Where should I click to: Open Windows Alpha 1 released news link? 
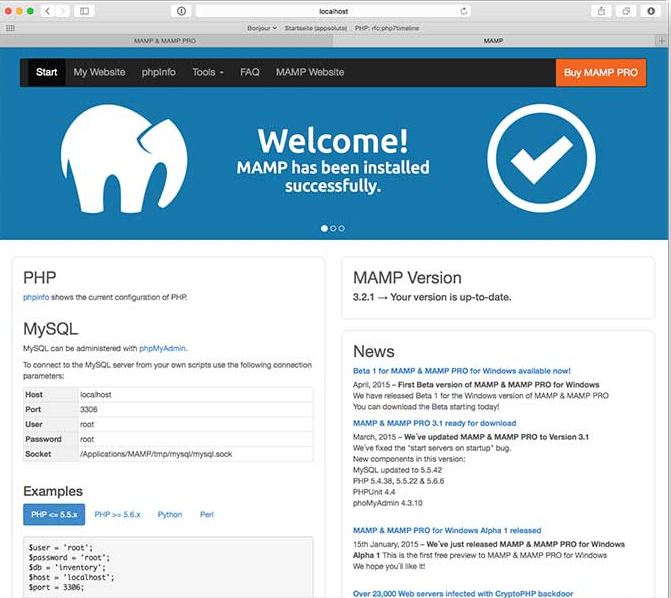pyautogui.click(x=447, y=531)
